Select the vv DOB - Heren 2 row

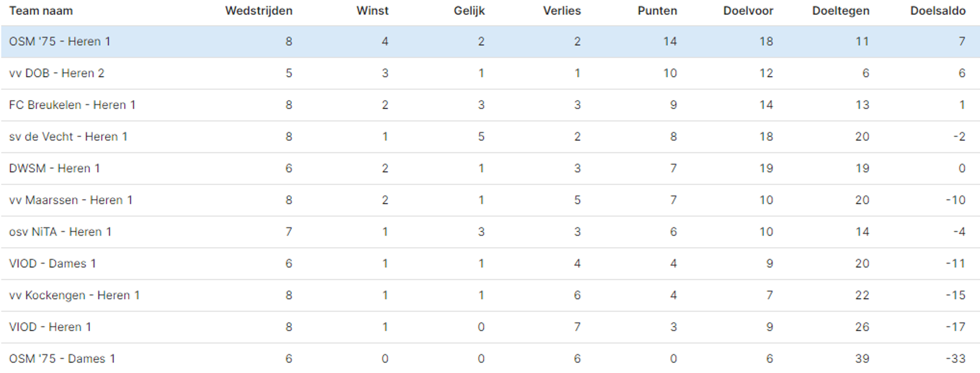coord(490,73)
